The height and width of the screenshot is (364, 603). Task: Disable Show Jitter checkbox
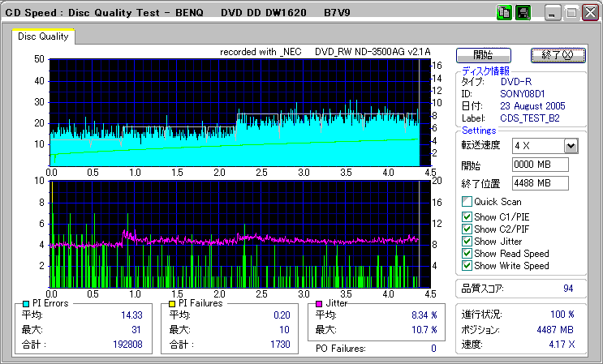click(467, 241)
